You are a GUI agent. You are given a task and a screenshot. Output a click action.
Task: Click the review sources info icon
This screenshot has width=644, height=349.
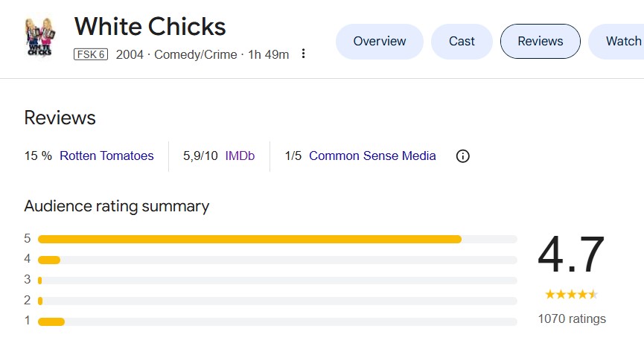tap(462, 156)
